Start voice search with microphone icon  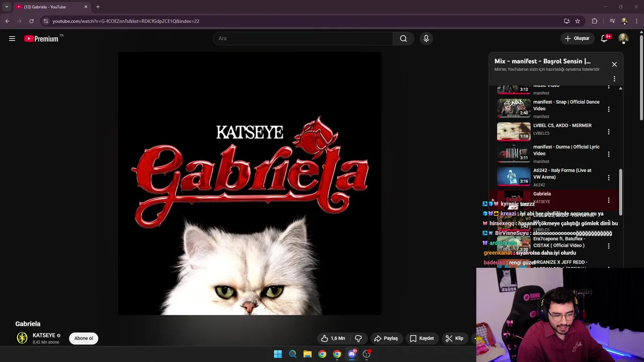(426, 39)
